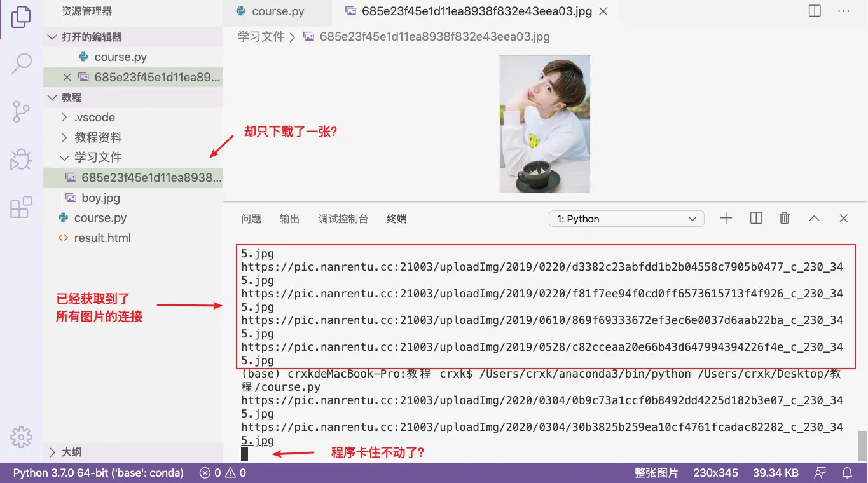Open the Extensions view icon

[21, 207]
